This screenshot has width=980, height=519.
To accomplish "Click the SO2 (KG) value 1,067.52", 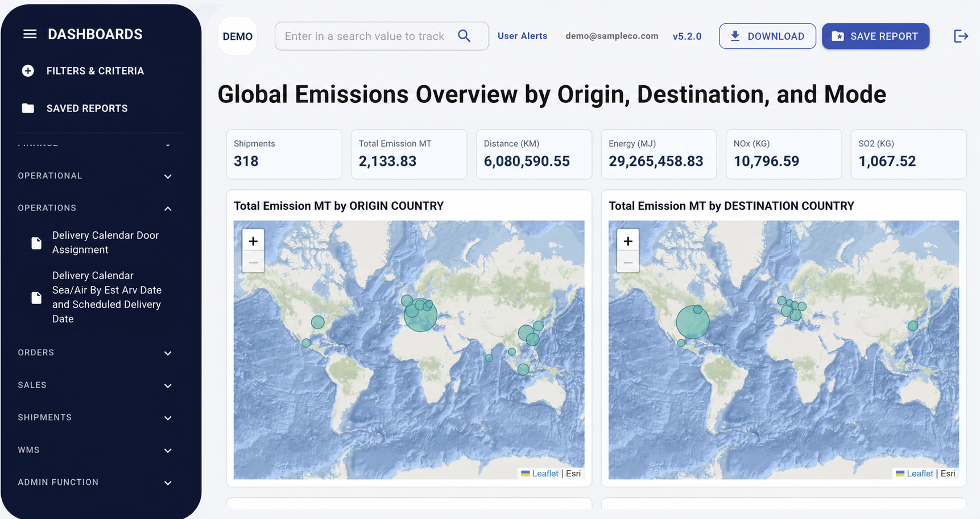I will click(x=887, y=161).
